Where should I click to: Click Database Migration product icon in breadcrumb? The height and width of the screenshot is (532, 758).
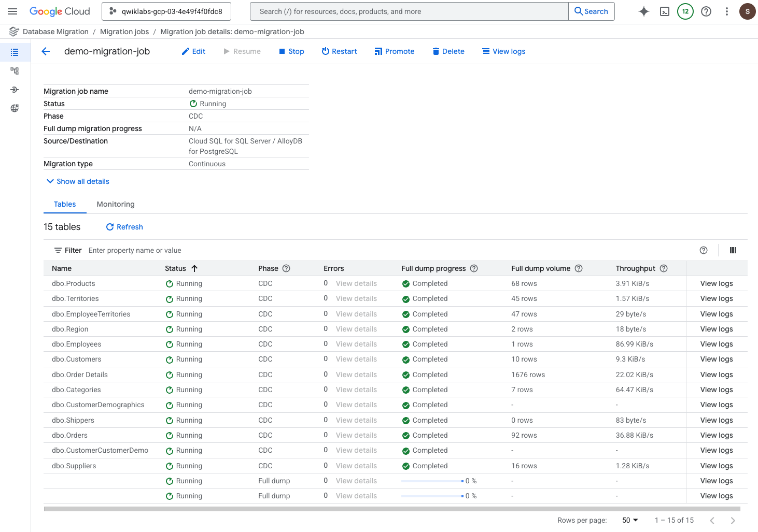tap(14, 32)
